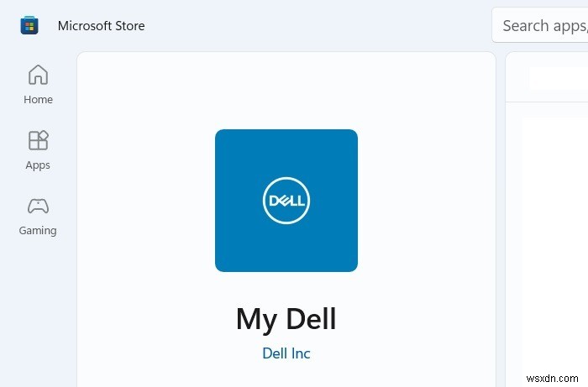
Task: Click the Microsoft Store title text
Action: click(x=102, y=26)
